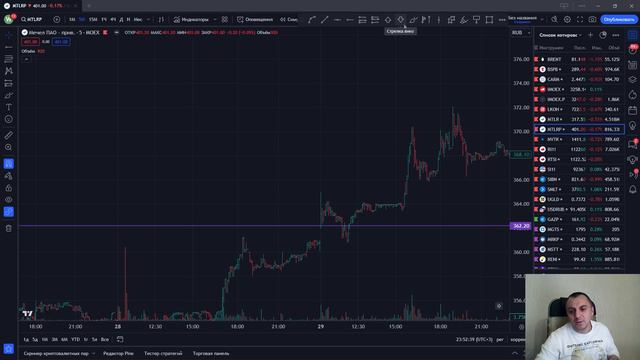Click the 362.20 horizontal line price label
This screenshot has height=360, width=640.
pos(520,226)
